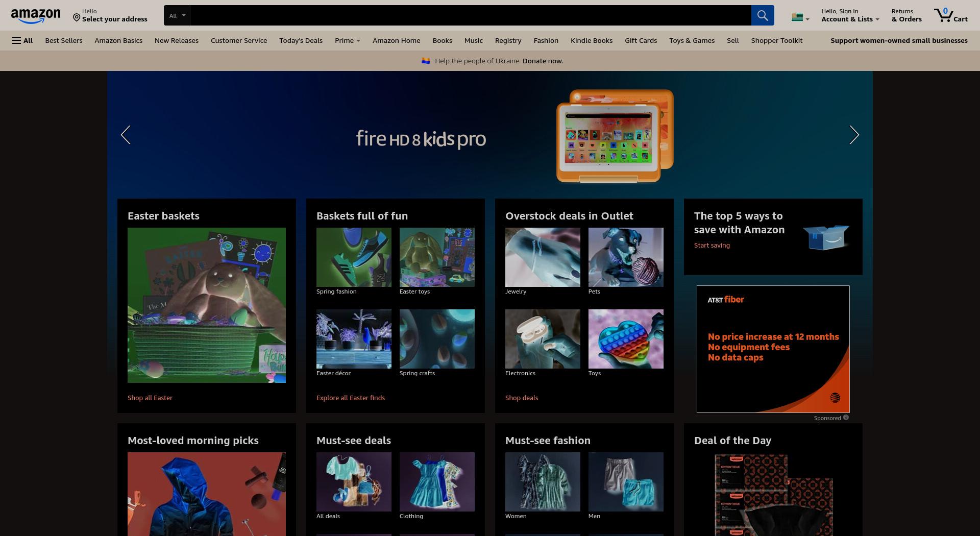
Task: Show previous banner slide arrow
Action: pyautogui.click(x=126, y=135)
